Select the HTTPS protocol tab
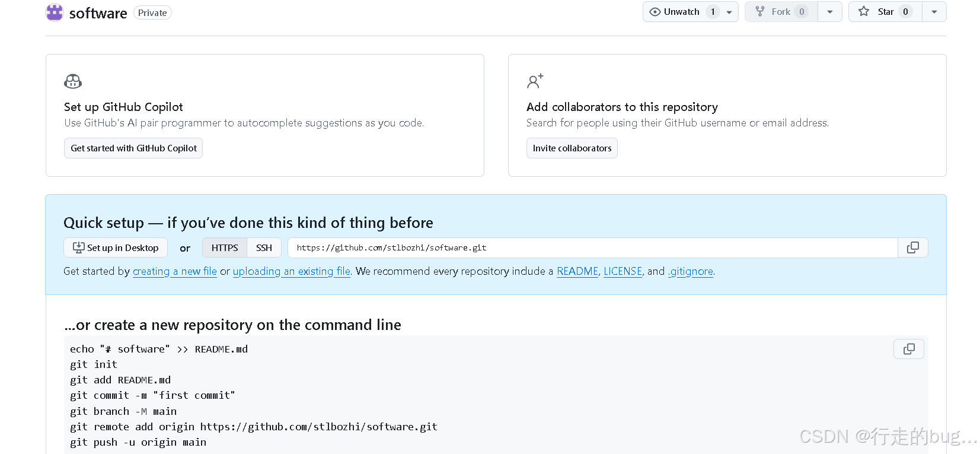This screenshot has height=454, width=980. pyautogui.click(x=225, y=248)
